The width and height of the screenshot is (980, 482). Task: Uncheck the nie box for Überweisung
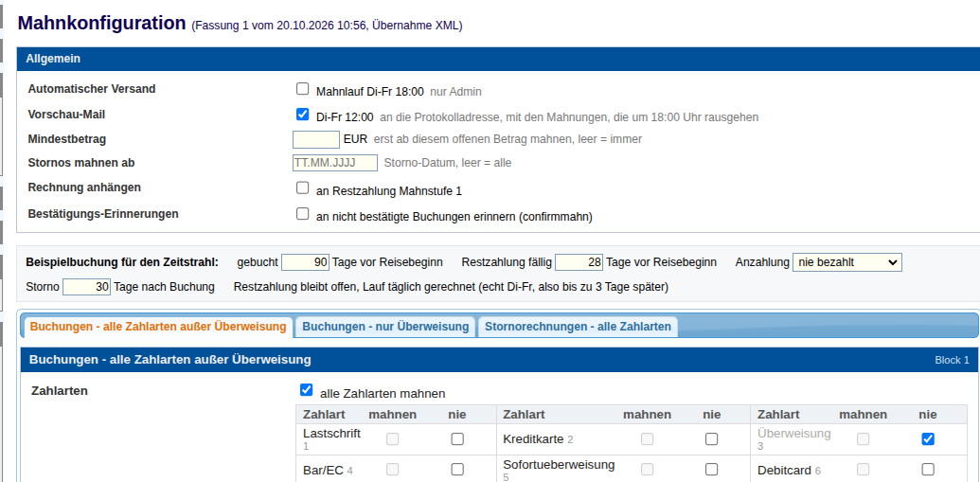[928, 438]
